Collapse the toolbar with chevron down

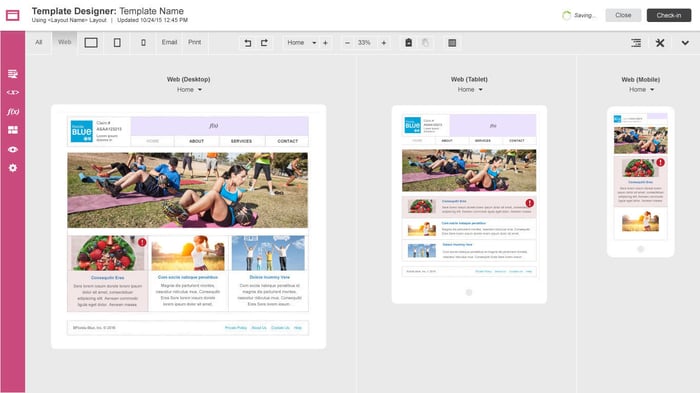685,43
